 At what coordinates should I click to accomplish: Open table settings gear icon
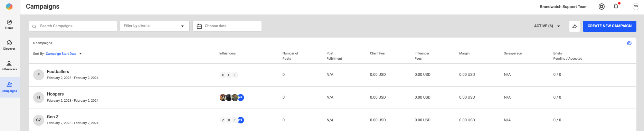pyautogui.click(x=629, y=43)
